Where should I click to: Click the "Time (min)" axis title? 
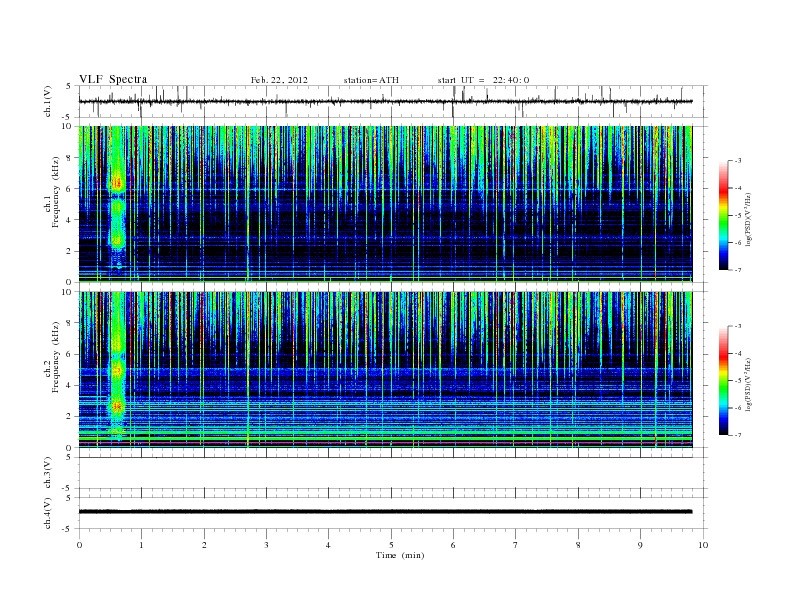tap(400, 555)
